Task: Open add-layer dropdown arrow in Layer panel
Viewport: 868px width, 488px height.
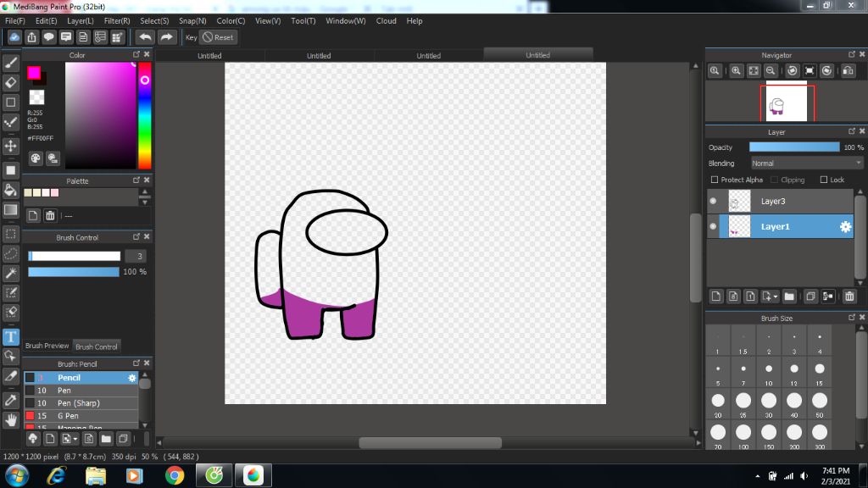Action: coord(776,297)
